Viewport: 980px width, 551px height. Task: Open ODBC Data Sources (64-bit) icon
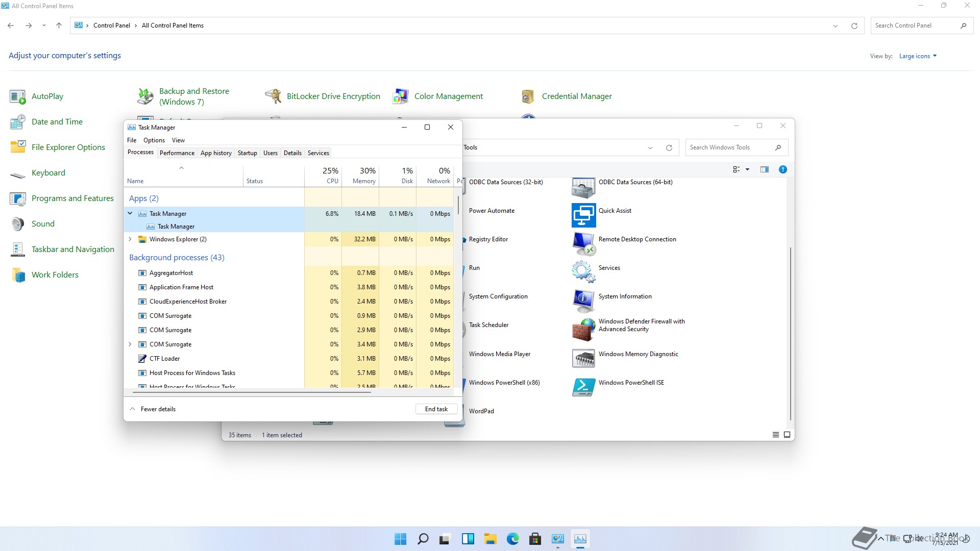583,187
